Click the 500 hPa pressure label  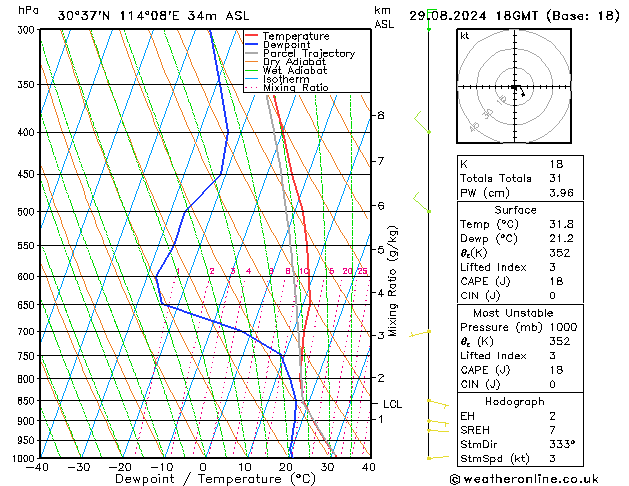point(28,212)
